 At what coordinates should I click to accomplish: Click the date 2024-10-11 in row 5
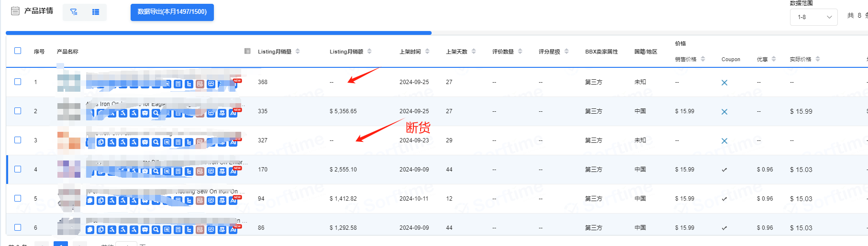(414, 199)
